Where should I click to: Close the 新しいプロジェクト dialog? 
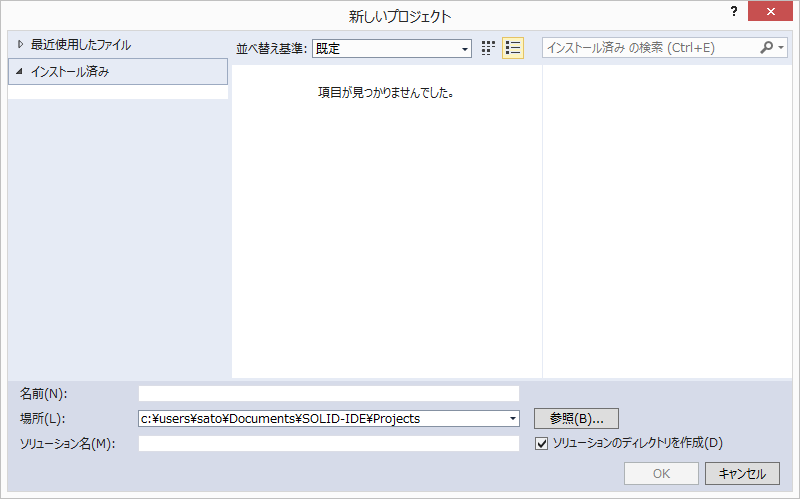772,12
